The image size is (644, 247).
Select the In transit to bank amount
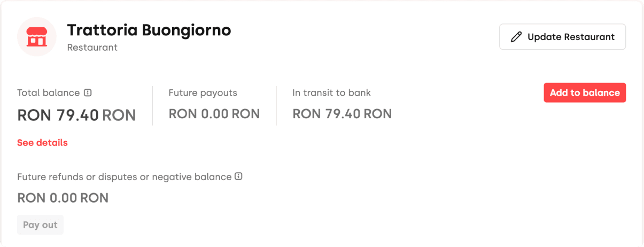(x=342, y=114)
